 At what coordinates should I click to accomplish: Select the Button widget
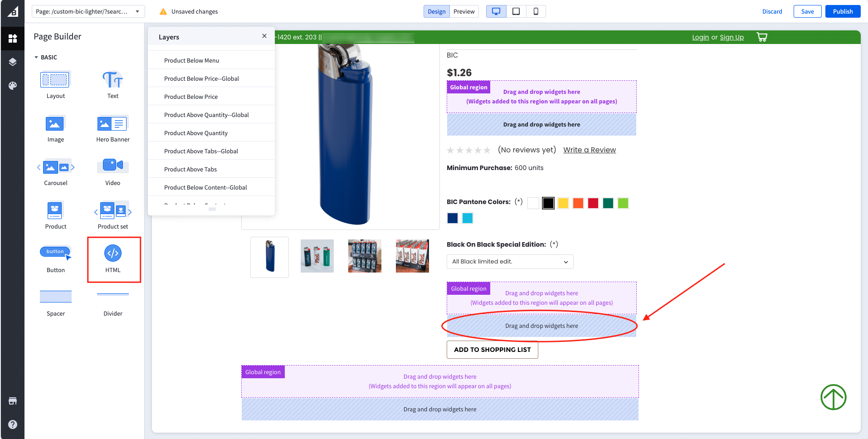click(56, 259)
